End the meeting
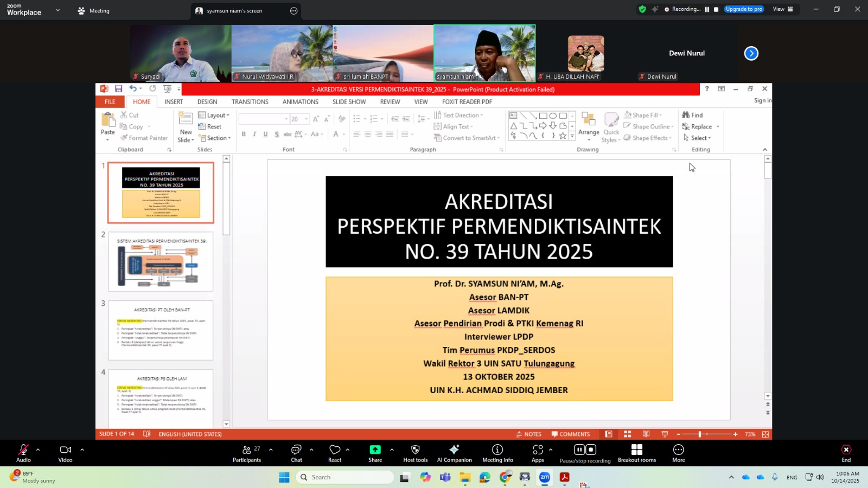The image size is (868, 488). coord(846,453)
